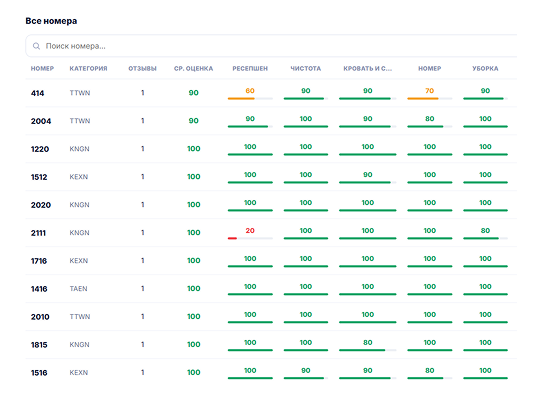Screen dimensions: 536x402
Task: Focus the Поиск номера search field
Action: 271,46
